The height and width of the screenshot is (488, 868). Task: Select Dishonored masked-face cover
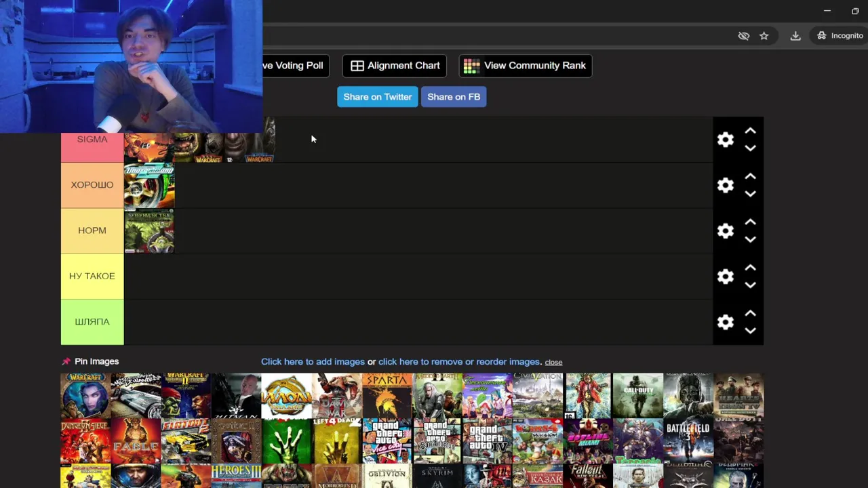[x=688, y=395]
